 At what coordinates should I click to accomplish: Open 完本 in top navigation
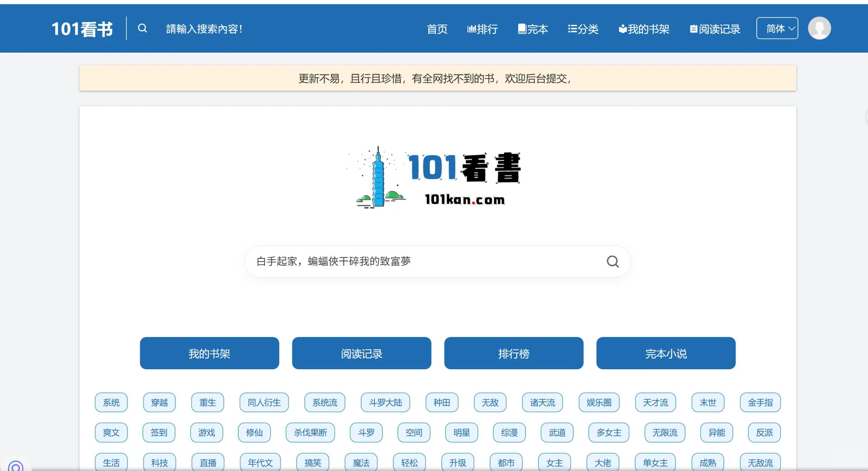click(533, 29)
